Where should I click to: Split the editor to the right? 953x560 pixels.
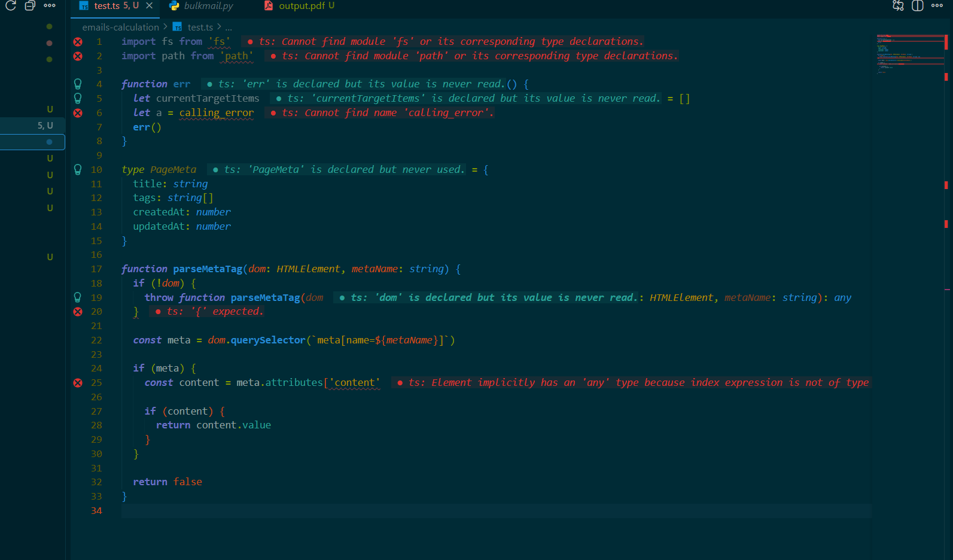[x=918, y=5]
